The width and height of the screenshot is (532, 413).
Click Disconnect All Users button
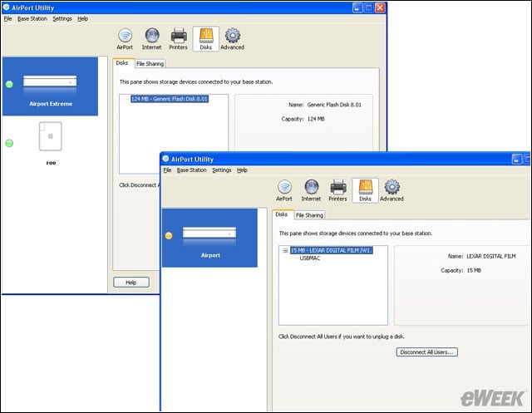tap(426, 352)
